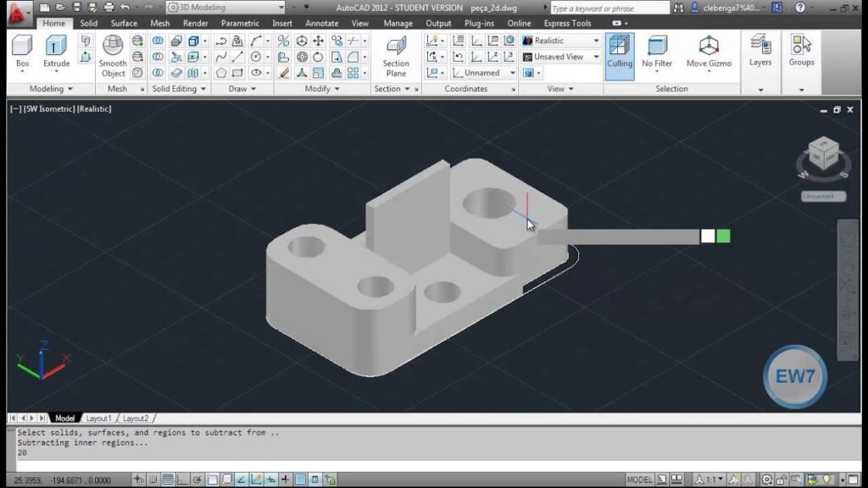868x488 pixels.
Task: Toggle the Culling selection button
Action: [620, 56]
